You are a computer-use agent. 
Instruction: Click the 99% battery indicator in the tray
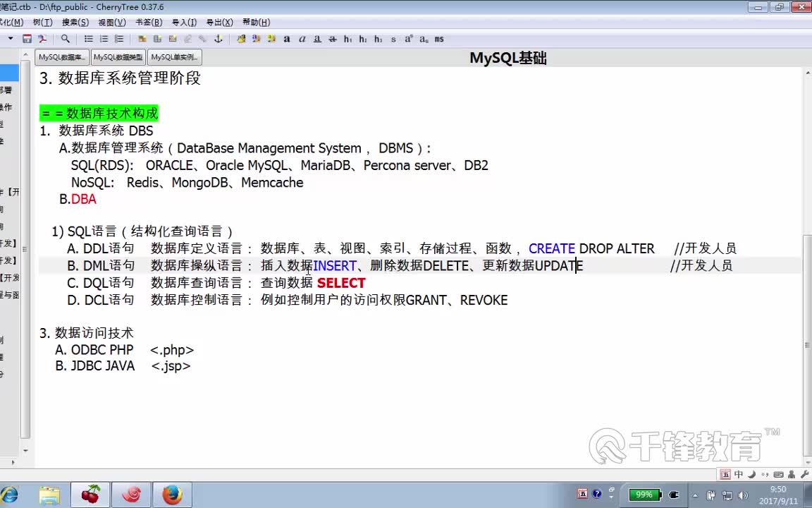(x=643, y=495)
